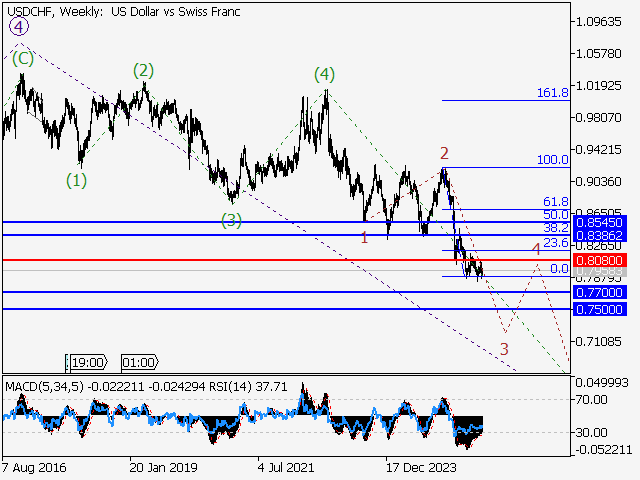Click the 0.75000 support price tag
The height and width of the screenshot is (480, 640).
[x=598, y=309]
